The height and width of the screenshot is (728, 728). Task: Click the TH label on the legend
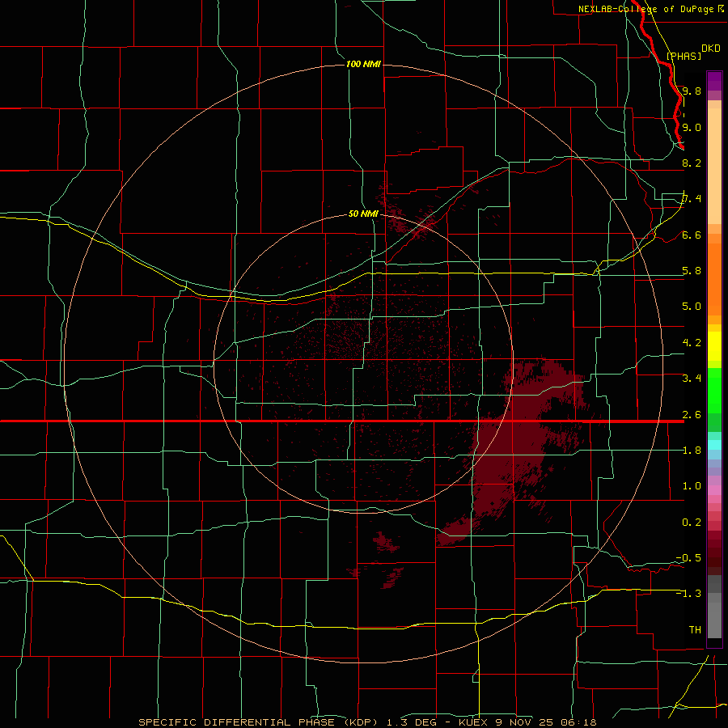pos(695,630)
